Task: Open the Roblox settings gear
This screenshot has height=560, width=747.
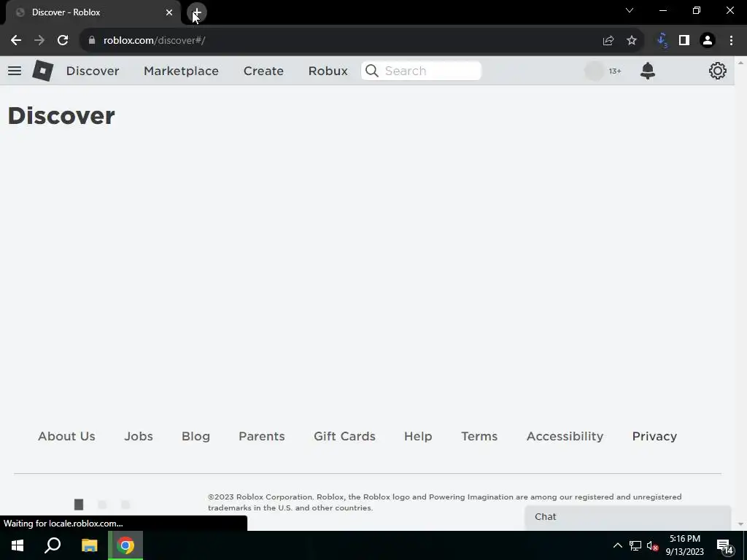Action: [717, 71]
